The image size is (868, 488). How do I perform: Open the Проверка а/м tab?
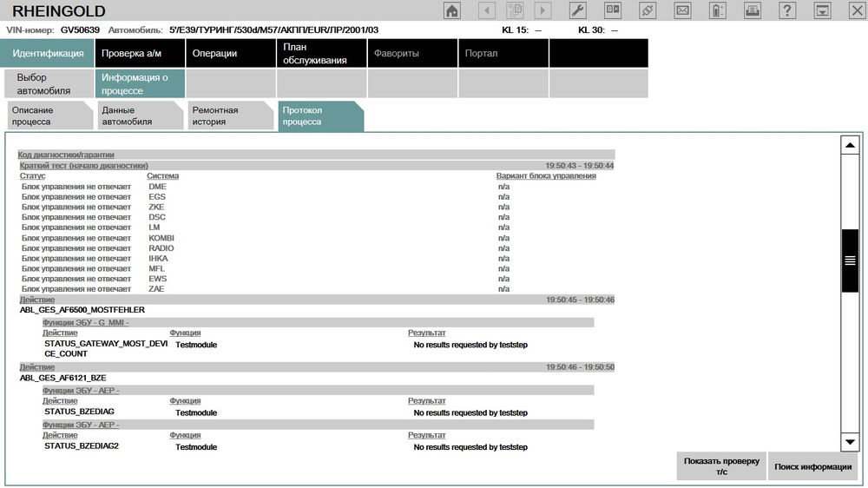tap(141, 53)
